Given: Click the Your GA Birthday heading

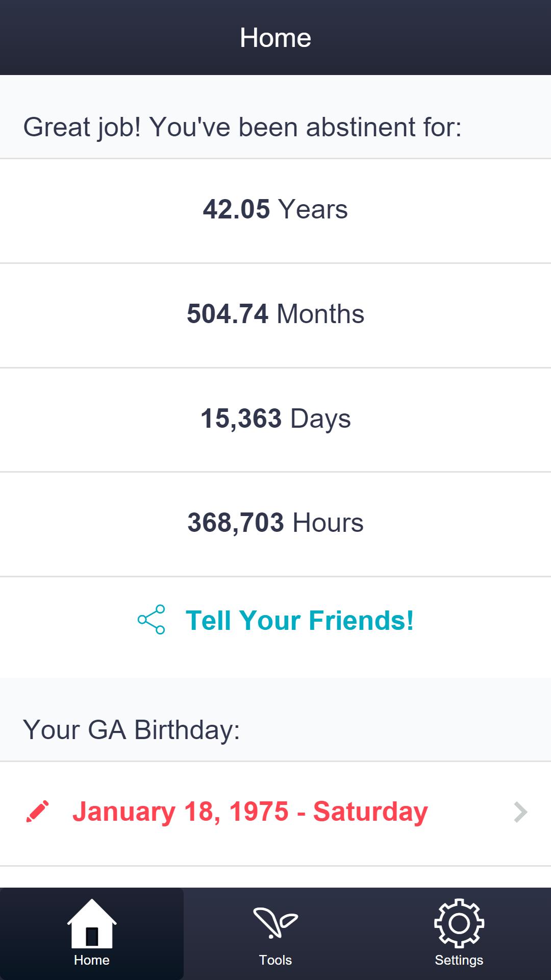Looking at the screenshot, I should [x=132, y=730].
